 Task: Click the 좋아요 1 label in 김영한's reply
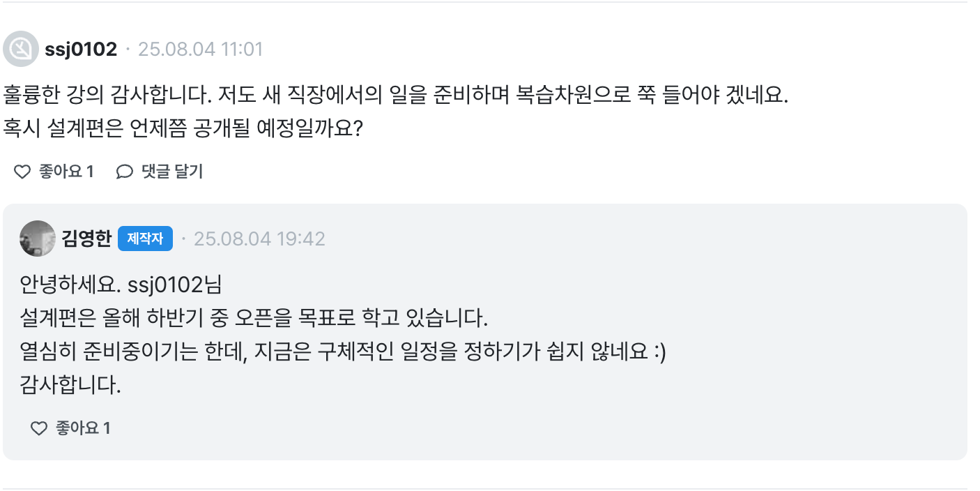pos(83,428)
